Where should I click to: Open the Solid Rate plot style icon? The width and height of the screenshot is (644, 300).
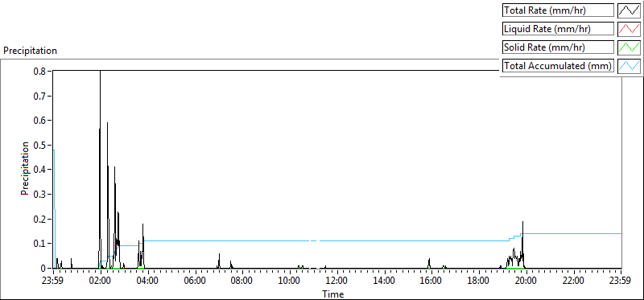(x=630, y=47)
